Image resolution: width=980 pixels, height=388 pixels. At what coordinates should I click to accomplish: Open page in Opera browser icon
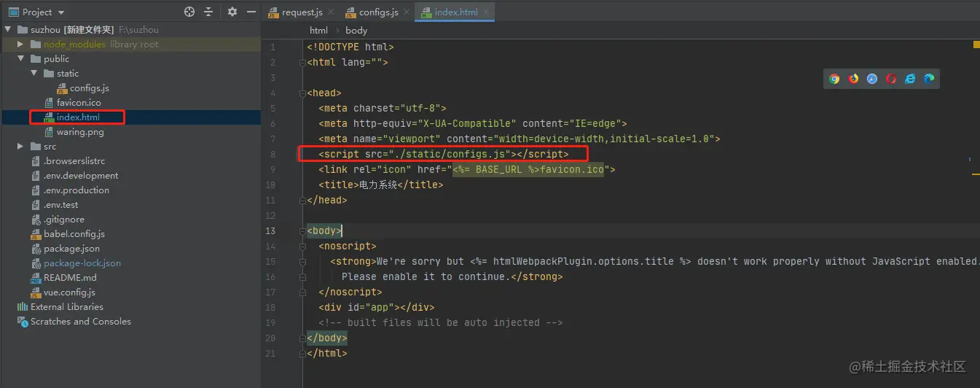(x=891, y=79)
